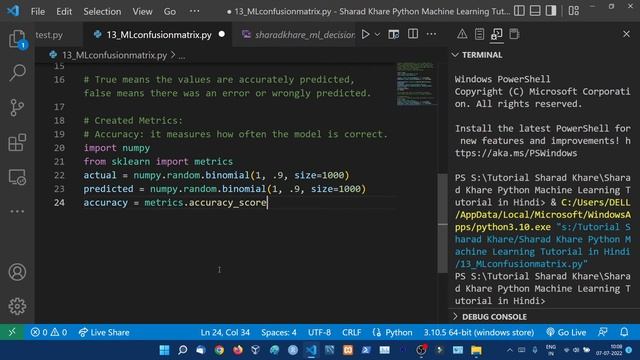Change indentation Spaces: 4

[279, 332]
